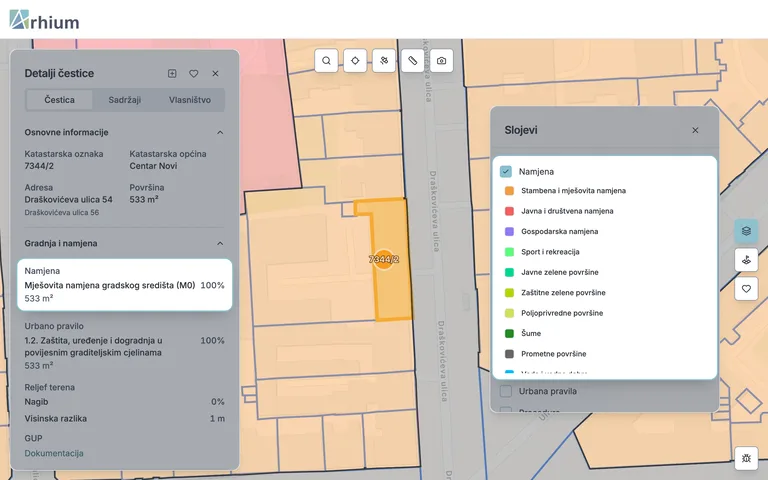Click the Šume legend label
Viewport: 768px width, 480px height.
(x=531, y=334)
